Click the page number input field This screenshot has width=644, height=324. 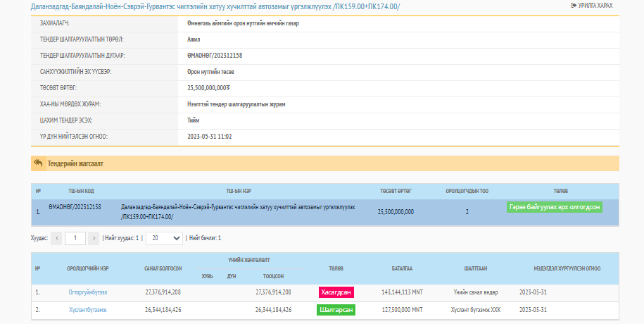(x=75, y=238)
